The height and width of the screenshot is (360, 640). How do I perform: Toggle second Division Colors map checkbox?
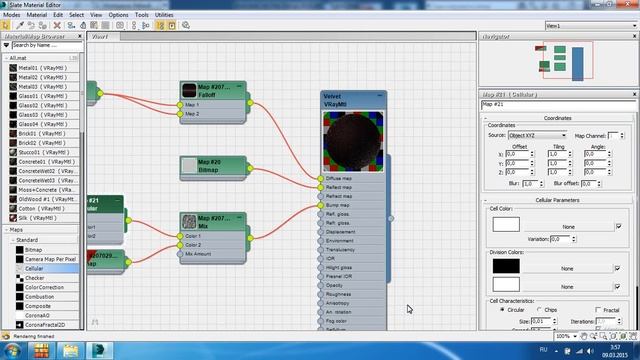pyautogui.click(x=618, y=287)
